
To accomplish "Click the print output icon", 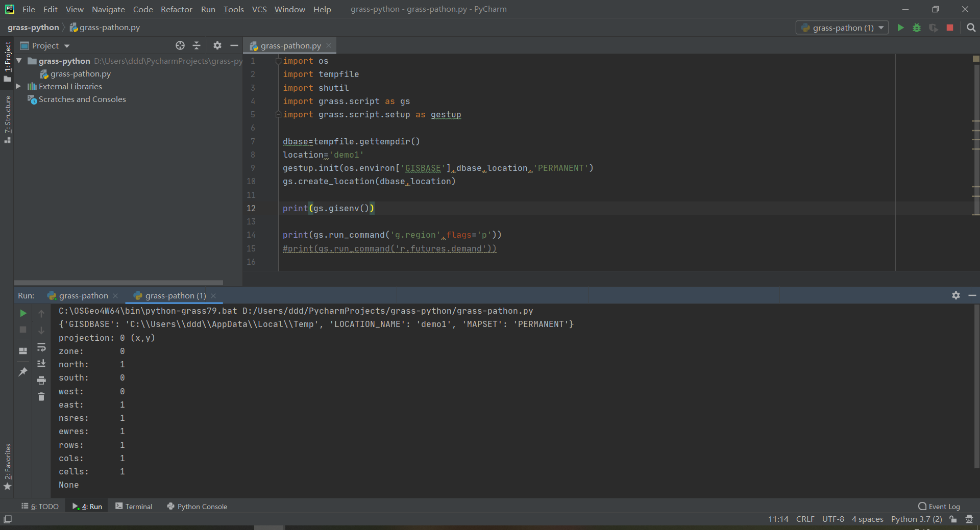I will 41,380.
